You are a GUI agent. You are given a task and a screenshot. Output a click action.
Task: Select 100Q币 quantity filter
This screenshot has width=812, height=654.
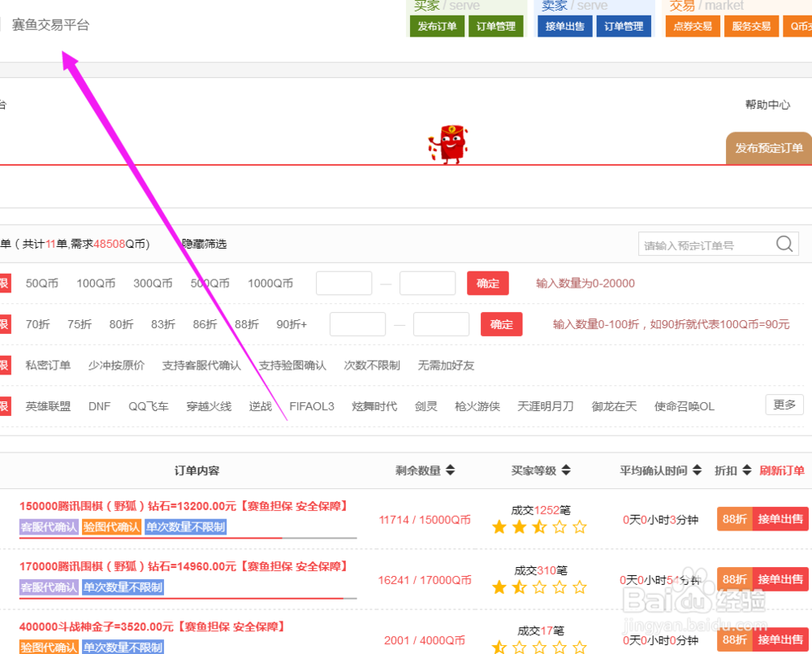click(96, 284)
